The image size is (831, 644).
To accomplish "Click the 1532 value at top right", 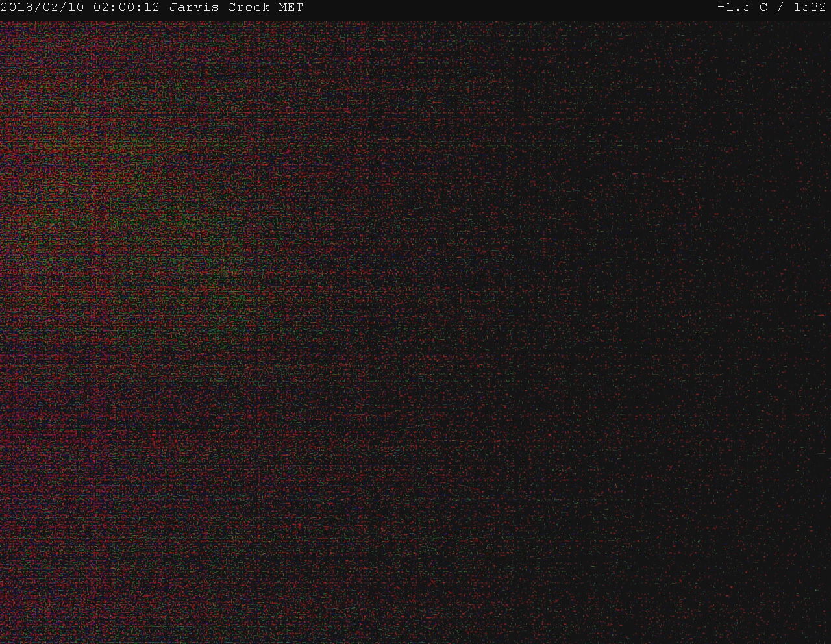I will pos(810,8).
